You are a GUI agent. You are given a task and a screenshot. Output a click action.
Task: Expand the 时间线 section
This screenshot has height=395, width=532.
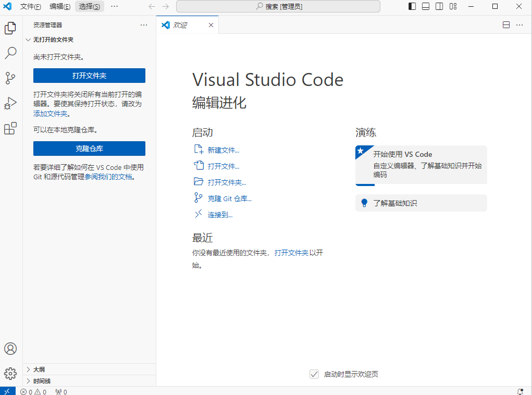[28, 381]
